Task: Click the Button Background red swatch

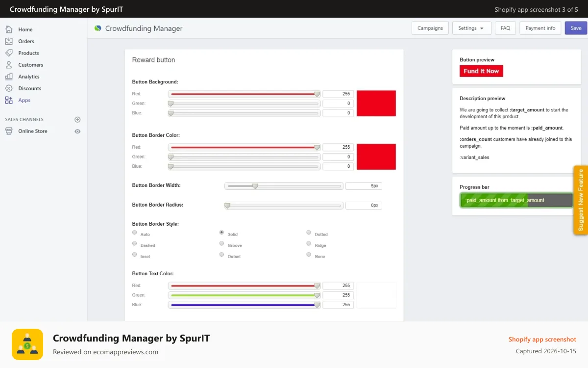Action: click(376, 103)
